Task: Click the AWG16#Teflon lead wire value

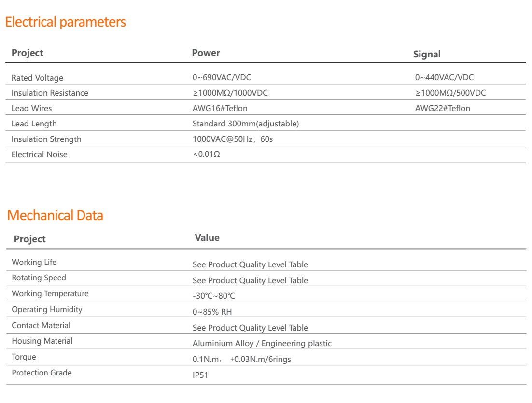Action: tap(220, 108)
